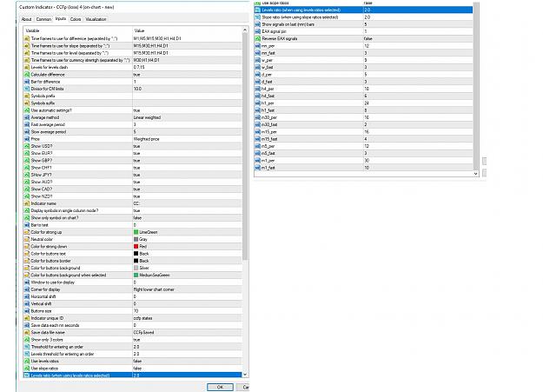The width and height of the screenshot is (543, 392).
Task: Toggle the 'Show NZD?' true value
Action: (187, 196)
